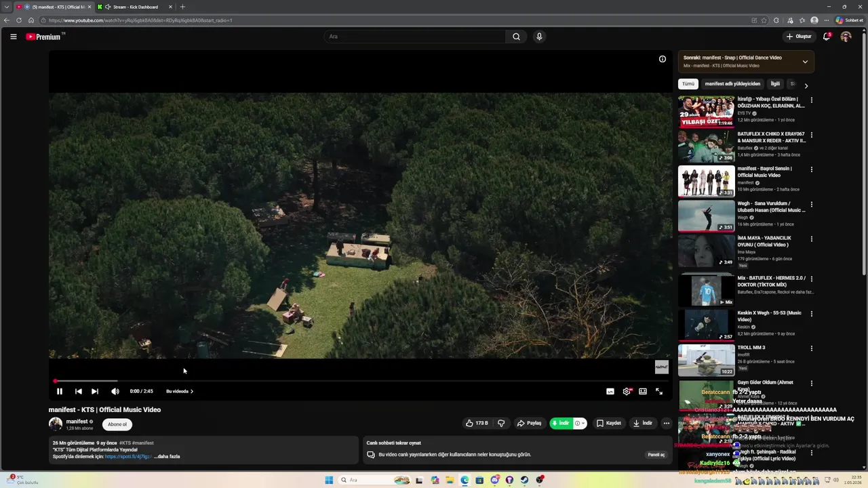Expand green İndir button dropdown arrow

point(580,423)
